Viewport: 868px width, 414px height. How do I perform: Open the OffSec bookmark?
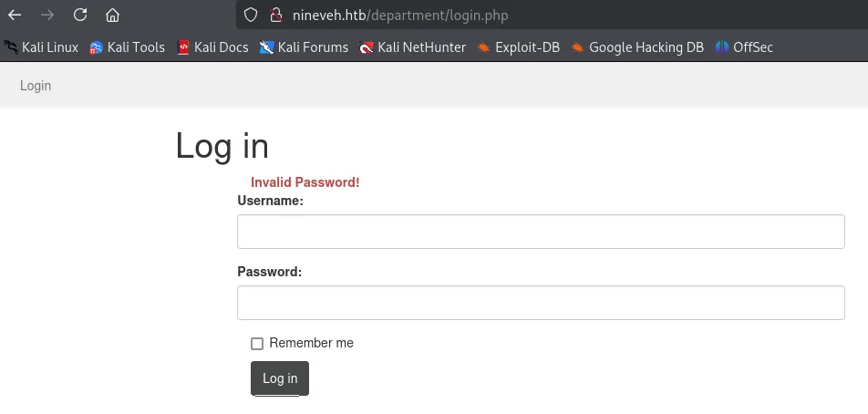[x=744, y=47]
